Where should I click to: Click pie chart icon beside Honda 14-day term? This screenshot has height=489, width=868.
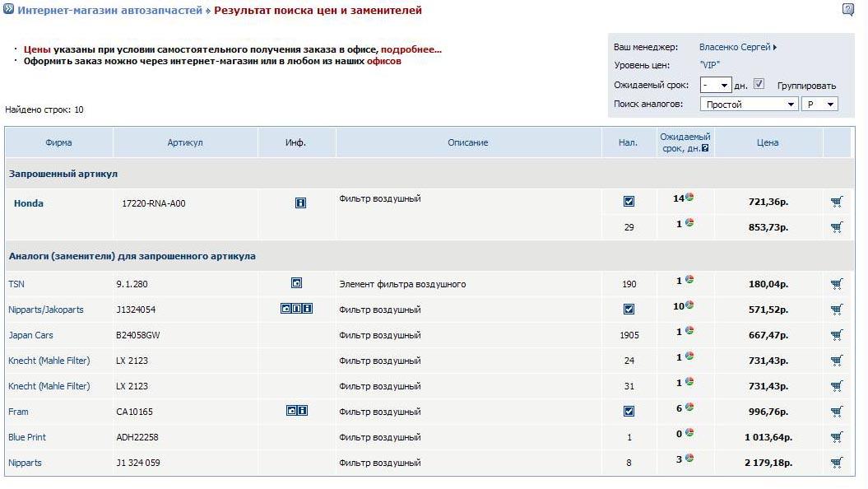689,197
